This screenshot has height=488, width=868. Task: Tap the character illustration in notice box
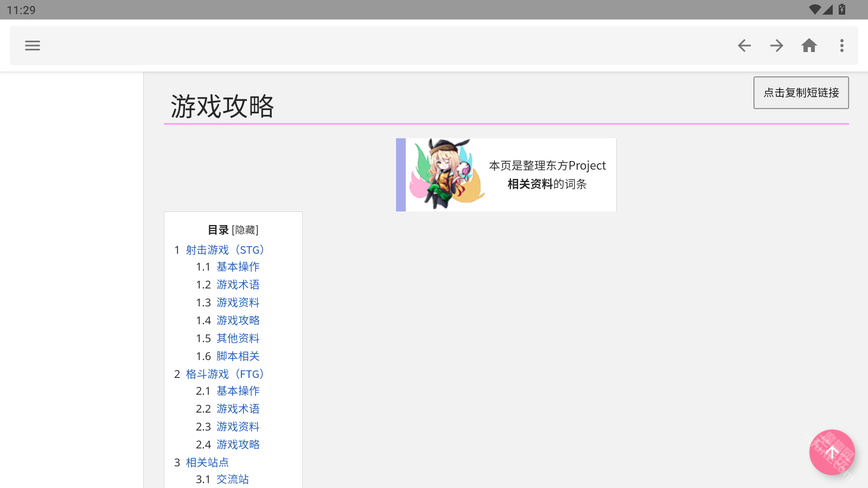pyautogui.click(x=446, y=174)
